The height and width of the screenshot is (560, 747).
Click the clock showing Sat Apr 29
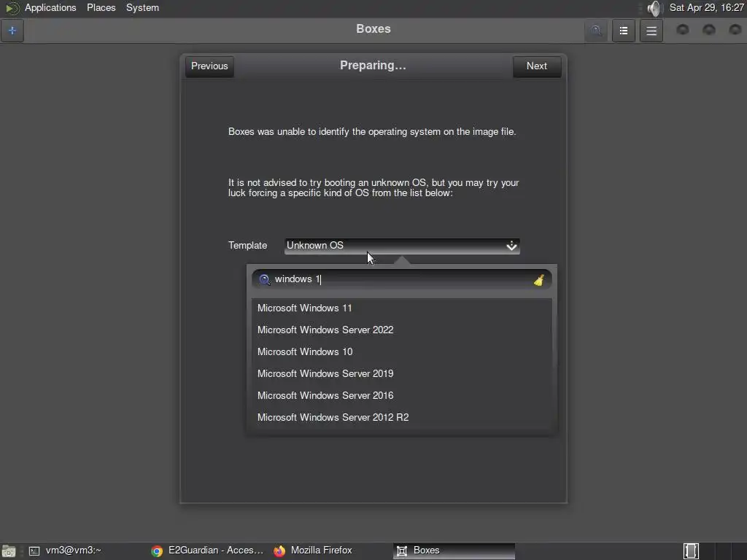(x=706, y=7)
